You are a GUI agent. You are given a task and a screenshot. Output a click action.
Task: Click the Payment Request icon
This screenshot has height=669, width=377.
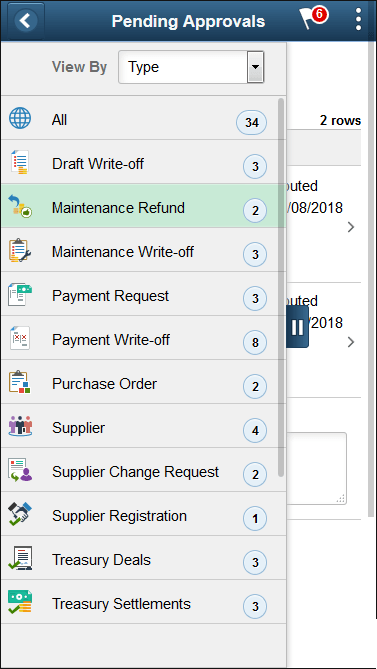(20, 294)
